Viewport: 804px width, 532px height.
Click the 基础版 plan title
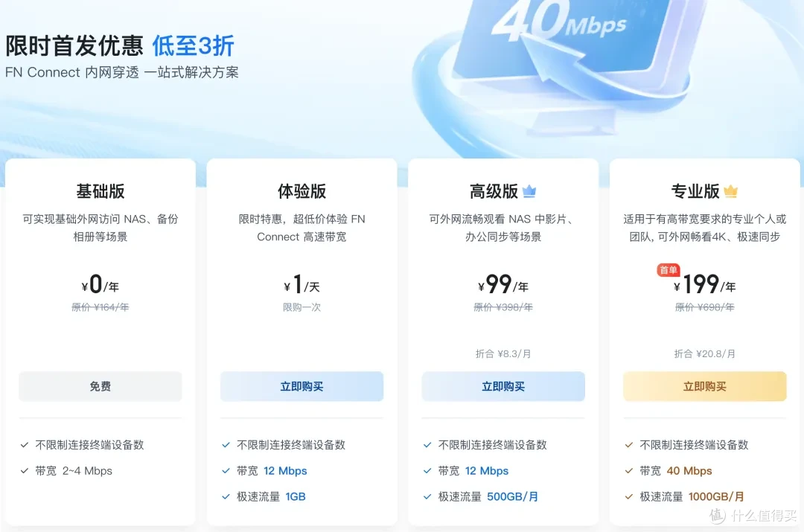click(x=100, y=191)
